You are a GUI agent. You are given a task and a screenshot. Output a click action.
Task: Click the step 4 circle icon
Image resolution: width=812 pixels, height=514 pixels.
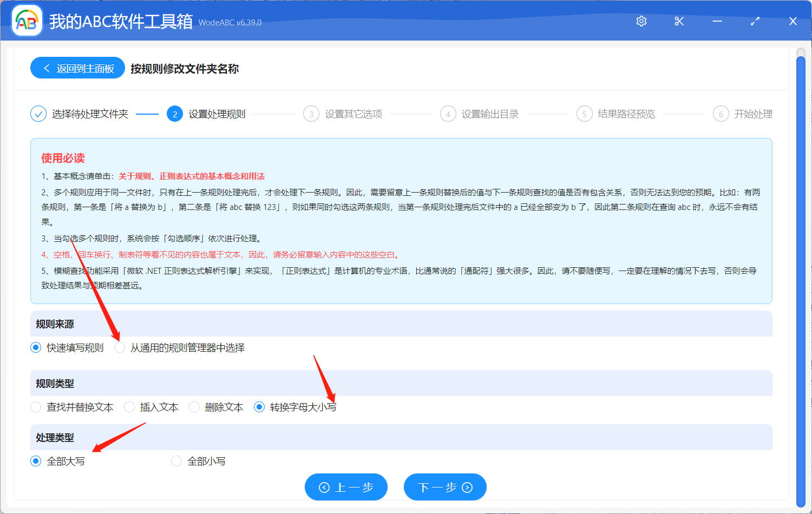[448, 114]
